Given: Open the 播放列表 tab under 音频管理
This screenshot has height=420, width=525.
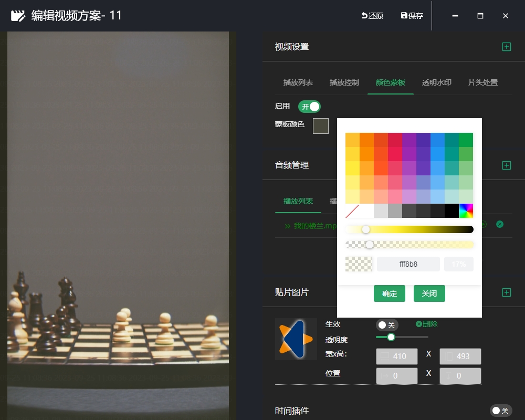Looking at the screenshot, I should point(298,201).
